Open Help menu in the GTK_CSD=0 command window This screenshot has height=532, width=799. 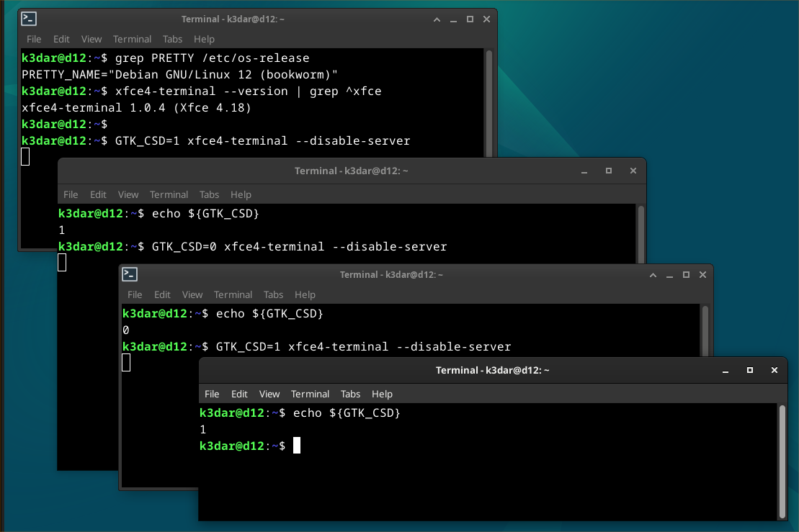click(241, 194)
